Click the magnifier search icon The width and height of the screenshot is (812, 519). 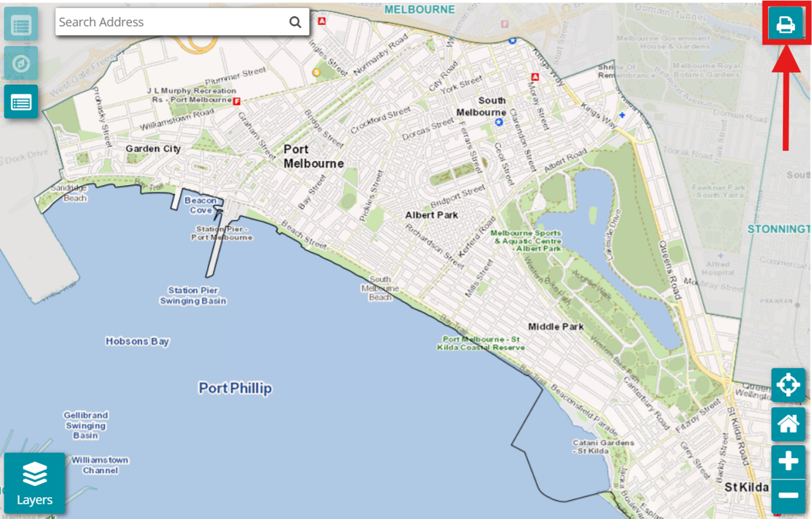pyautogui.click(x=295, y=22)
